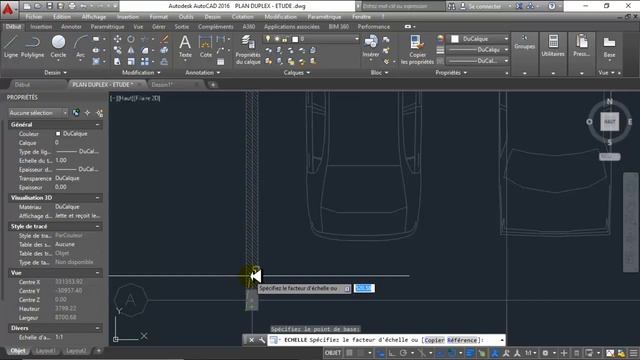640x360 pixels.
Task: Toggle polar tracking in status bar
Action: click(403, 353)
